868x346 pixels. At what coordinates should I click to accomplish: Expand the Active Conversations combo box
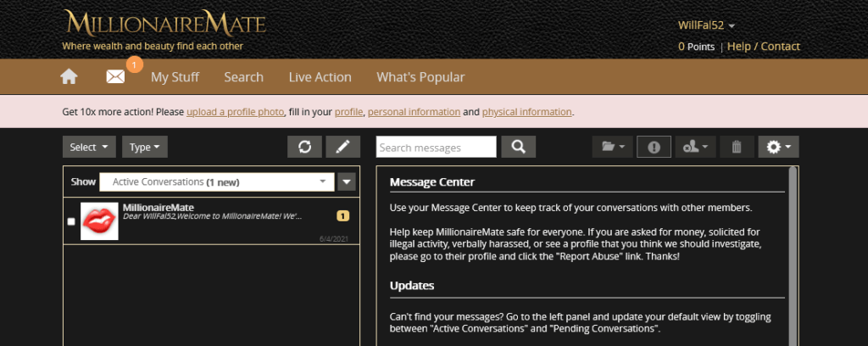216,181
